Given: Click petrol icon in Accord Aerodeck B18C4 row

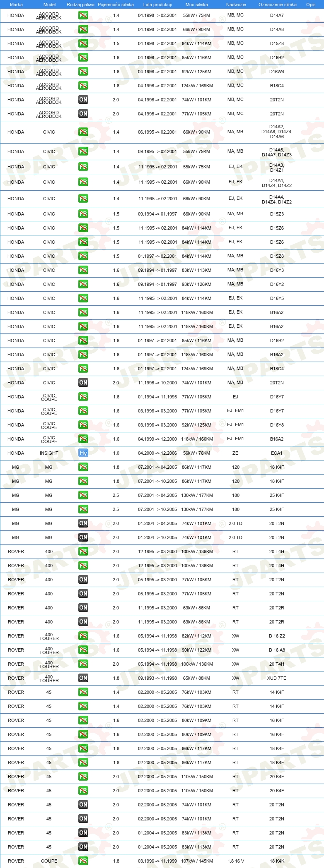Looking at the screenshot, I should point(83,86).
